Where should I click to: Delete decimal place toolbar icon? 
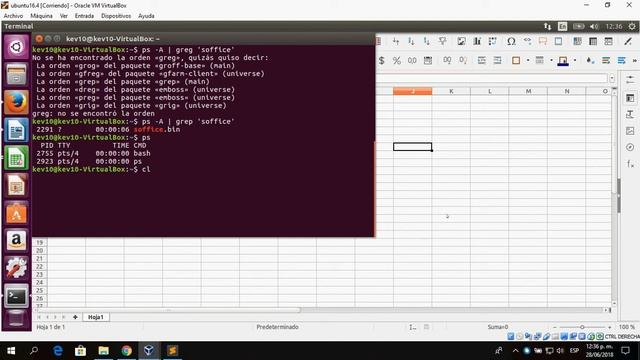463,61
